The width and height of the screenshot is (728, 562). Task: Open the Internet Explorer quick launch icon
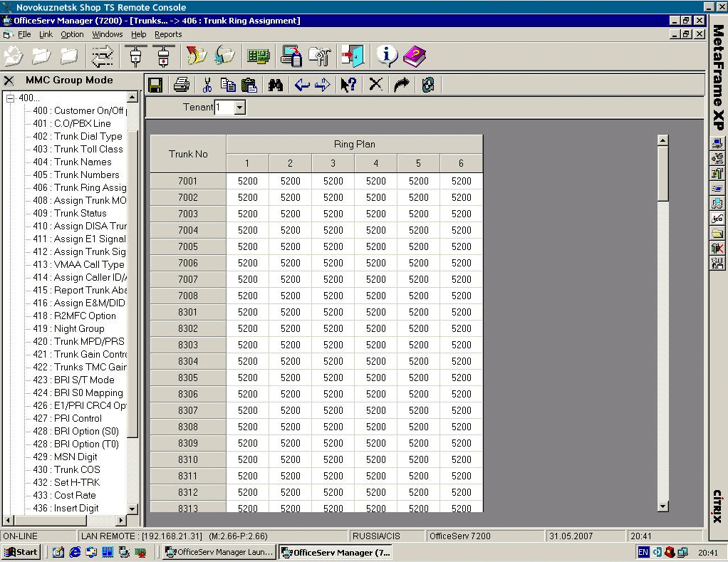click(x=75, y=552)
